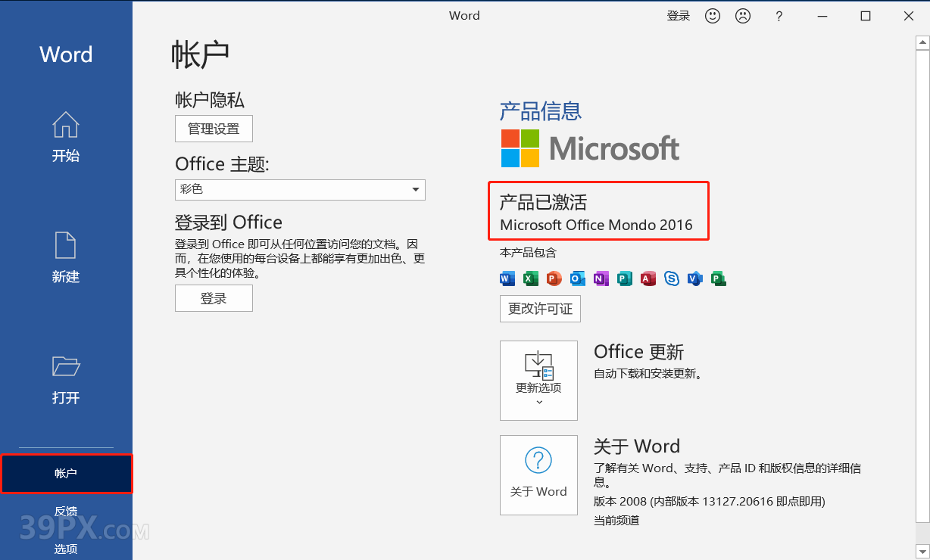Click the Skype for Business icon

672,278
